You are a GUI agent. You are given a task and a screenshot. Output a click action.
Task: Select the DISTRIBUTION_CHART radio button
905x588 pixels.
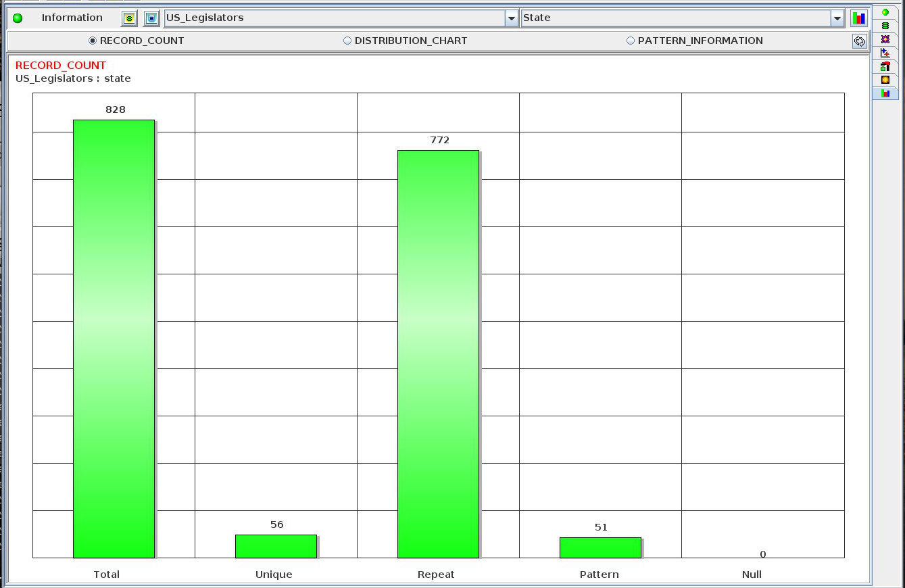[347, 41]
